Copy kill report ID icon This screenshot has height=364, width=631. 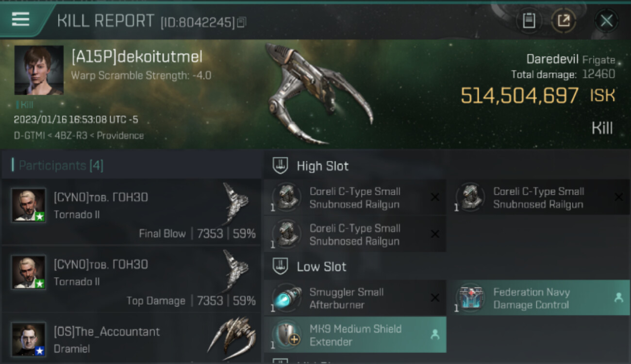(x=241, y=22)
